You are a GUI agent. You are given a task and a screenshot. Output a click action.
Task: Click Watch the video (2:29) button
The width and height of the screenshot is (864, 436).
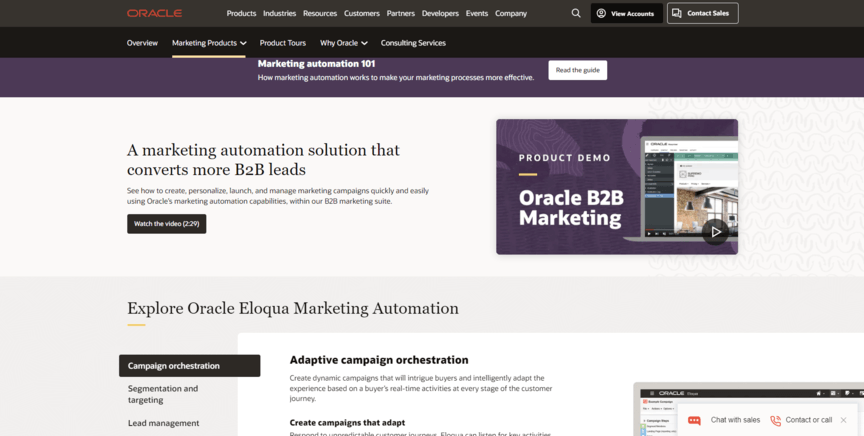click(166, 224)
